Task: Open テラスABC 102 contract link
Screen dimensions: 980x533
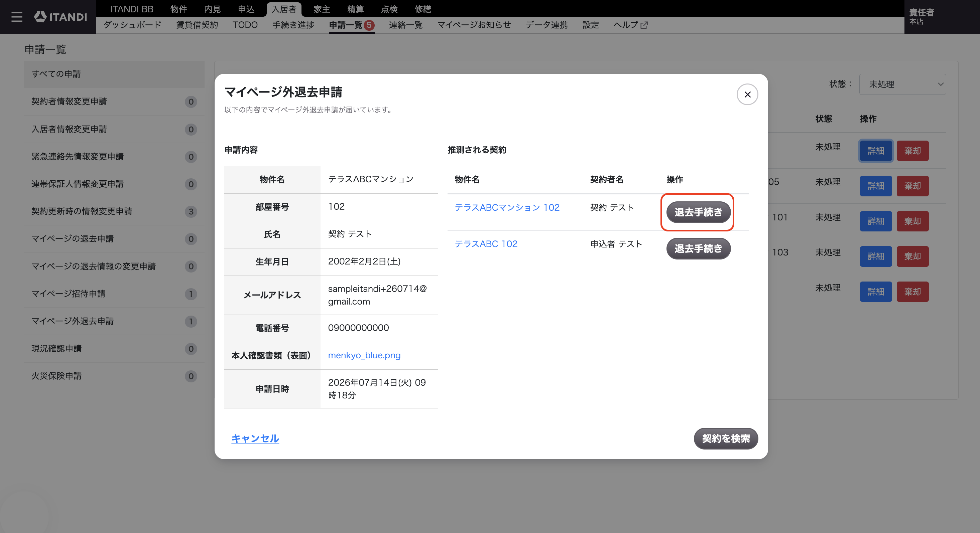Action: click(486, 244)
